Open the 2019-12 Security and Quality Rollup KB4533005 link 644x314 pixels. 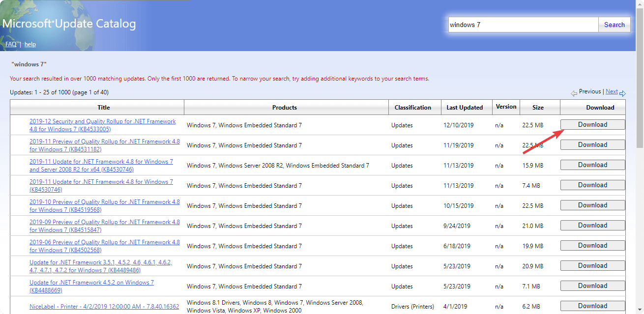(102, 125)
